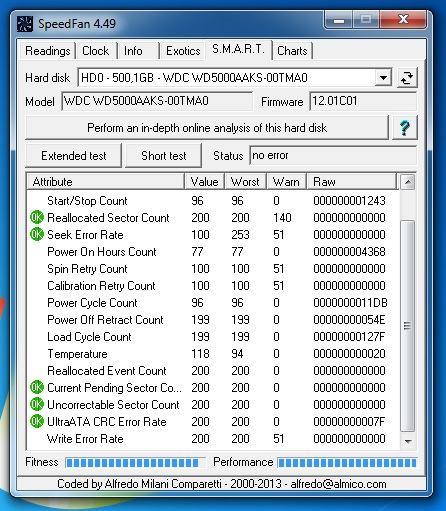Perform an in-depth online analysis button
446x511 pixels.
pos(207,128)
